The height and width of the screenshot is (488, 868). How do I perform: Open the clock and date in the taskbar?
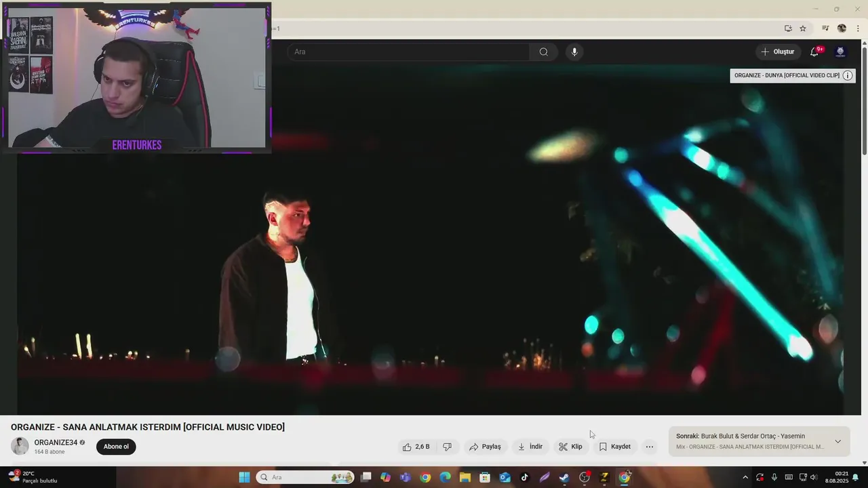click(837, 477)
